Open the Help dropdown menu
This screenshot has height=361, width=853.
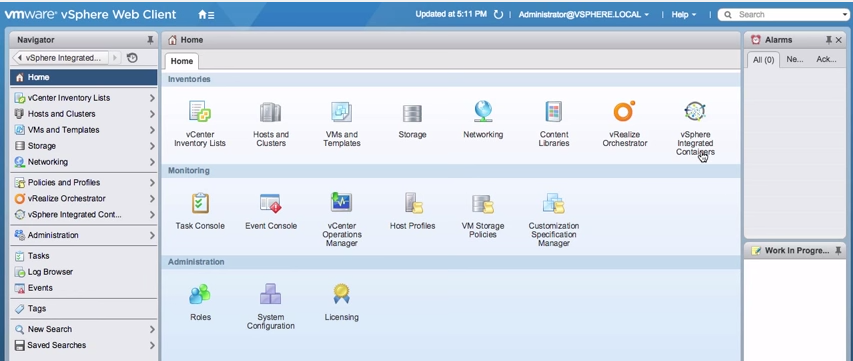[x=684, y=15]
